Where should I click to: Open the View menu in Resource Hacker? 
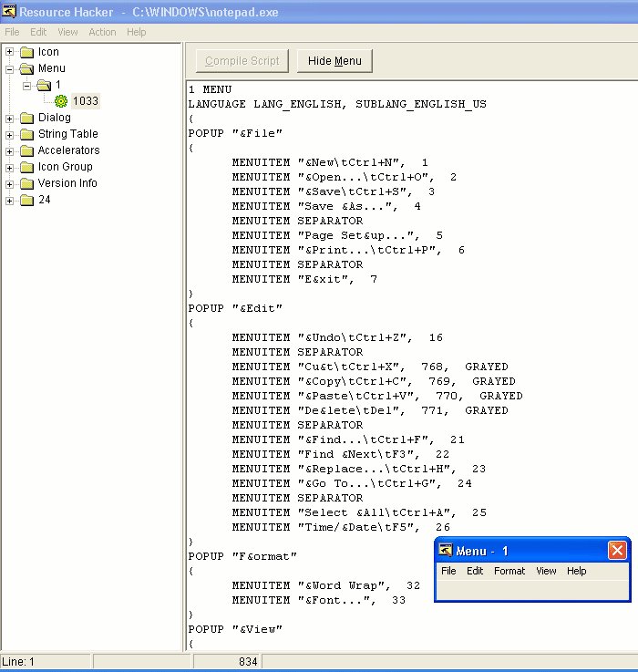67,32
